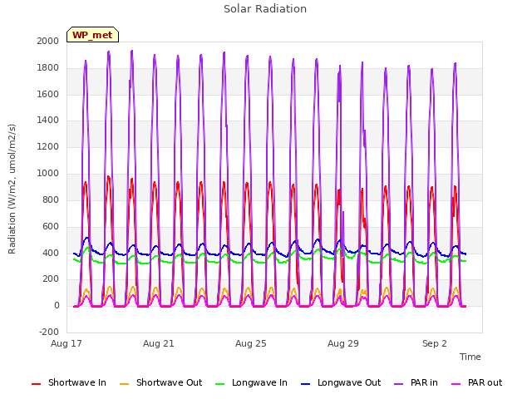Click the blue Longwave Out legend swatch
The image size is (532, 399).
[x=305, y=384]
